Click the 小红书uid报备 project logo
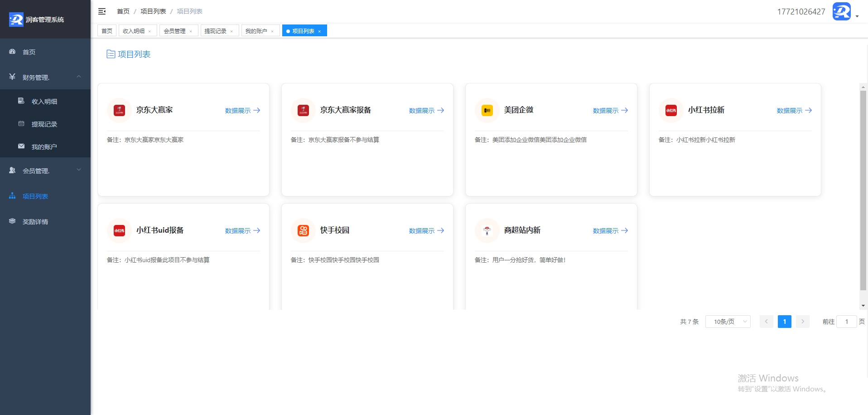Screen dimensions: 868x415 (119, 230)
